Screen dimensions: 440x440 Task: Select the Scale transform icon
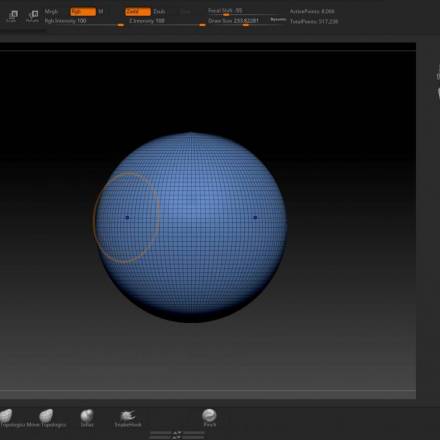tap(12, 16)
